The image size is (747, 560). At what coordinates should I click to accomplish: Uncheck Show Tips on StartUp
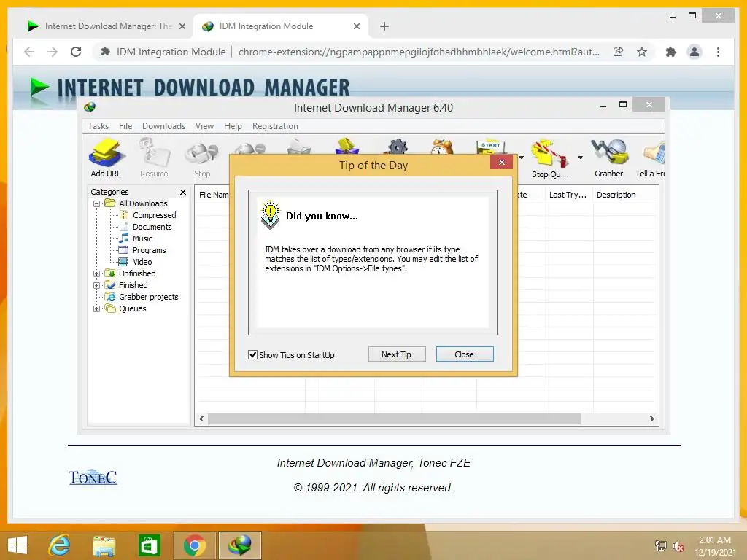click(x=253, y=355)
